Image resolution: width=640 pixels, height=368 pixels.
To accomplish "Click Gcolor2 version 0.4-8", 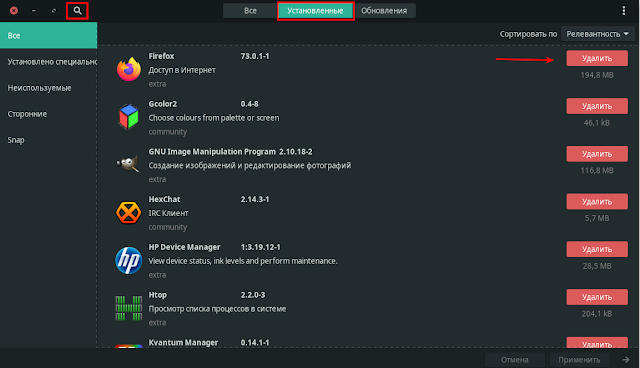I will [x=249, y=104].
